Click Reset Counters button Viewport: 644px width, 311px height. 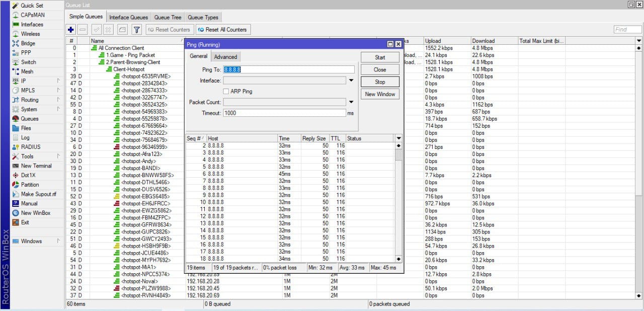[169, 30]
